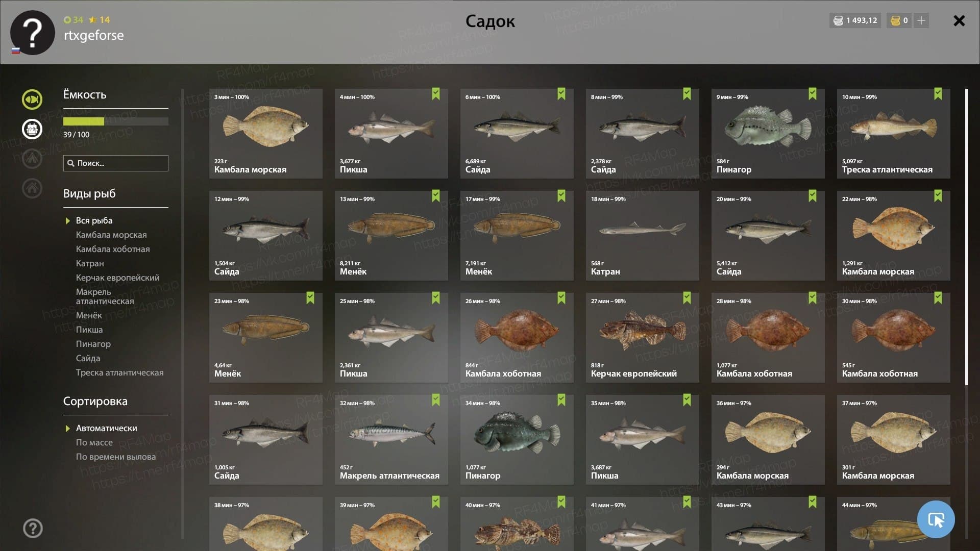Click the blue cursor helper button

click(x=936, y=519)
